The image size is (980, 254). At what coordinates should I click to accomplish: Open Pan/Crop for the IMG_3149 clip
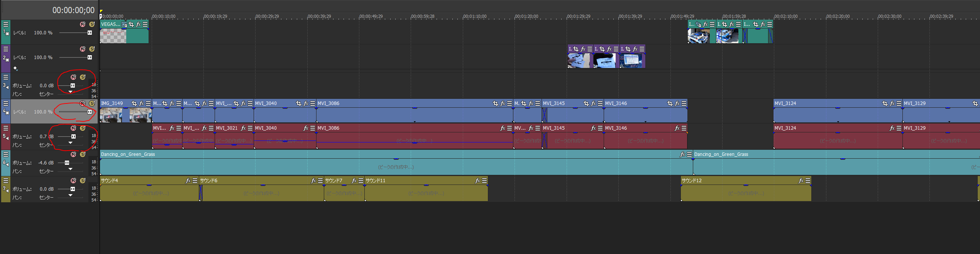click(134, 103)
